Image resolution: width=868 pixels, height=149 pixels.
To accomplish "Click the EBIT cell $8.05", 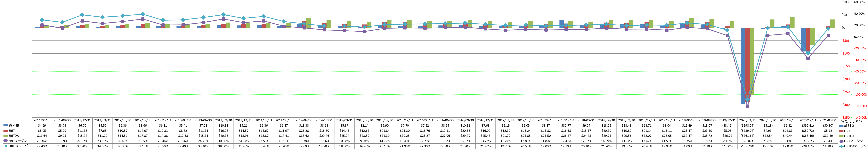I will 42,130.
